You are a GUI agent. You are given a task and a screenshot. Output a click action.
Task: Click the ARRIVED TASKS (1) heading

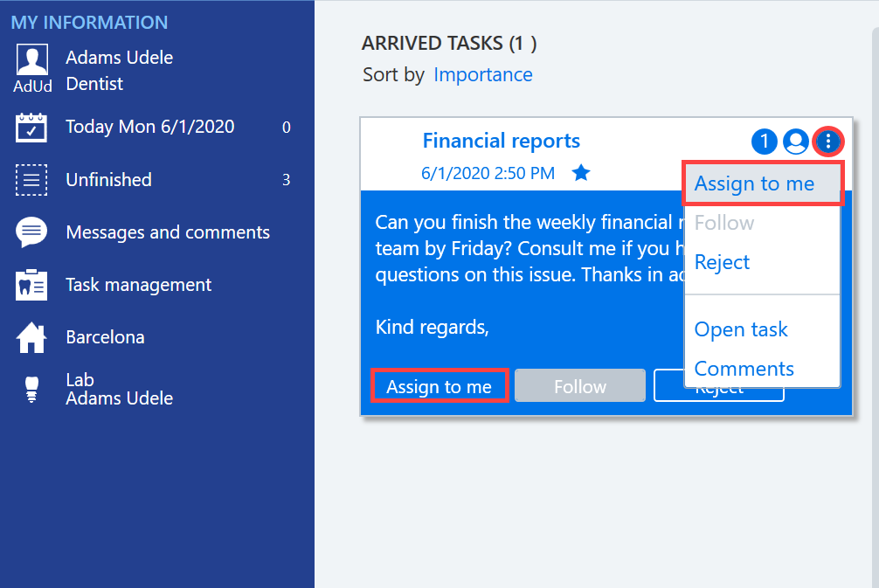449,43
